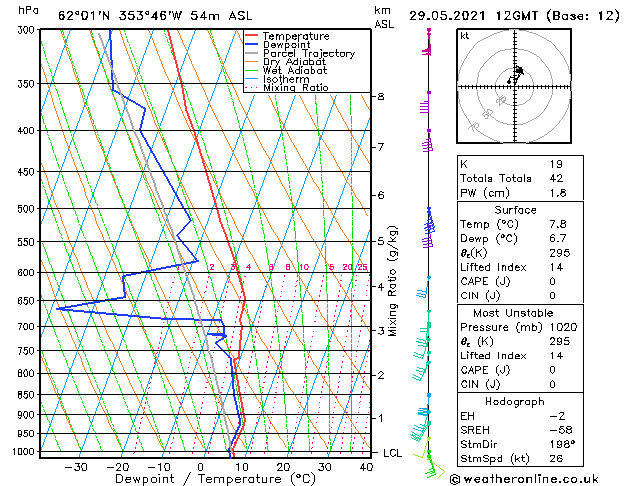The width and height of the screenshot is (629, 486).
Task: Click the SREH value -58
Action: (x=561, y=430)
